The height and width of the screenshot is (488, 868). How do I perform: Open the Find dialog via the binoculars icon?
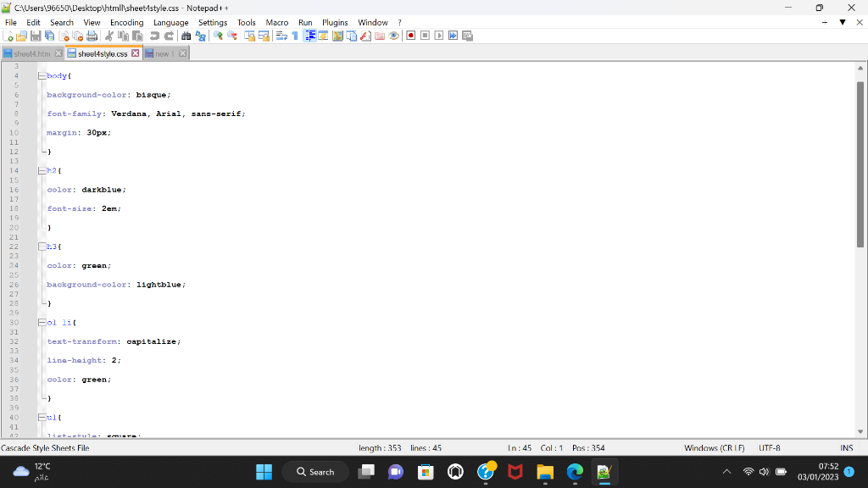click(187, 35)
